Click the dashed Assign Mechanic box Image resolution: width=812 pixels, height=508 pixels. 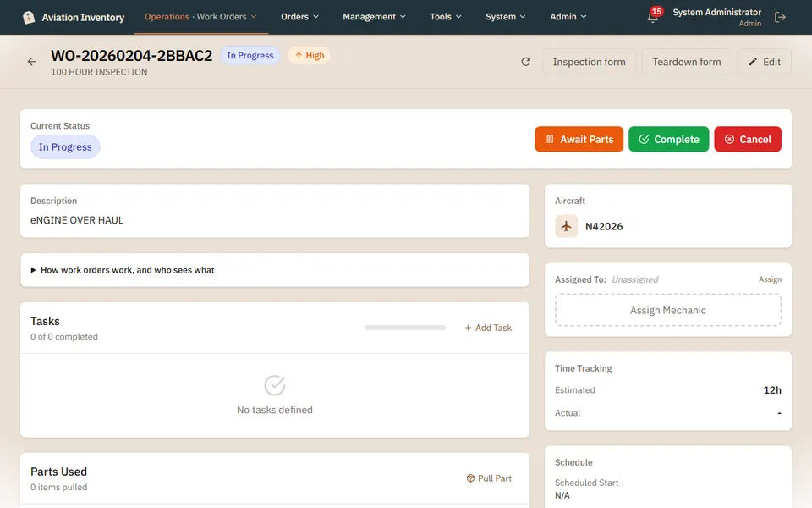point(668,310)
